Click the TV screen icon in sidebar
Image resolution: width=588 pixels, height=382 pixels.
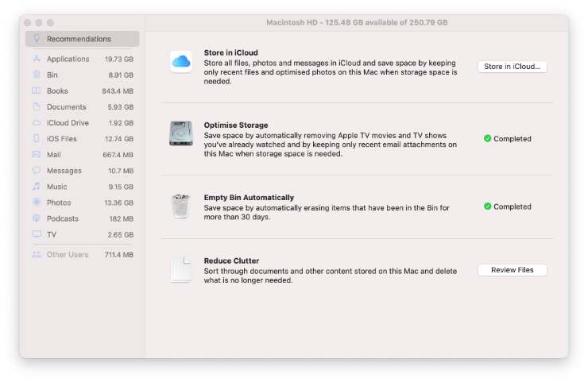pos(37,234)
